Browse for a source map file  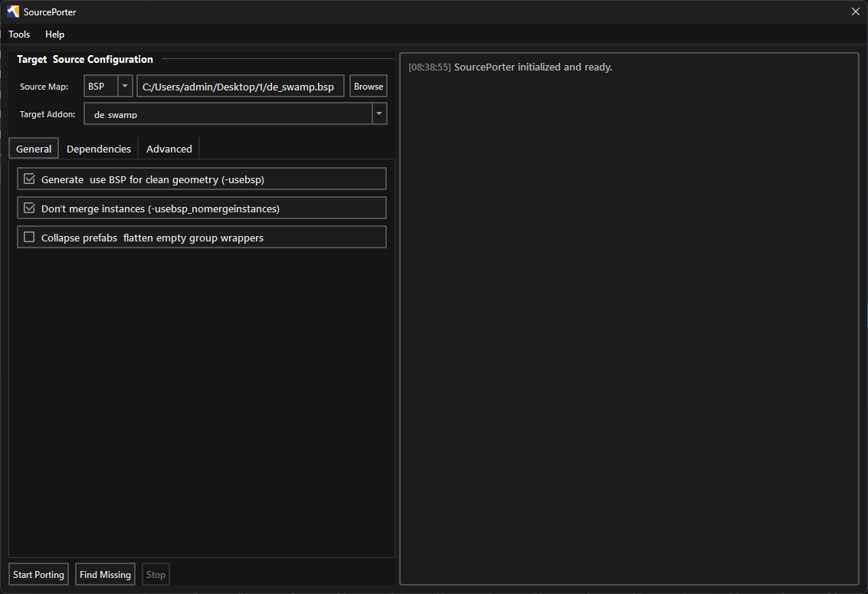[x=368, y=87]
